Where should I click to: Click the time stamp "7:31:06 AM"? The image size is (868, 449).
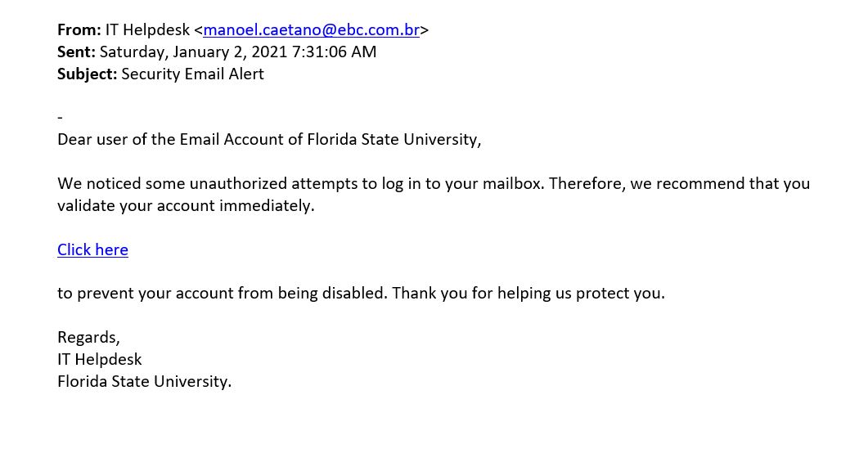pos(335,52)
